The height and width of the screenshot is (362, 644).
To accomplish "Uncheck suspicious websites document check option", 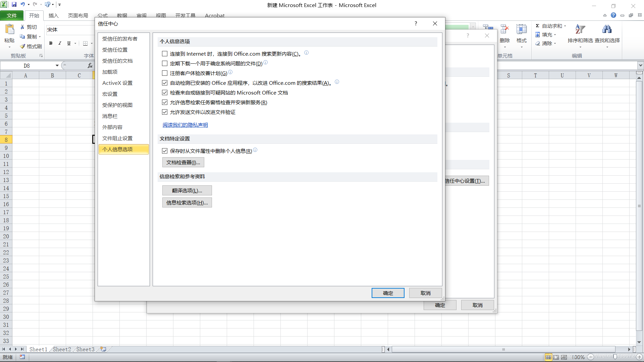I will 165,93.
